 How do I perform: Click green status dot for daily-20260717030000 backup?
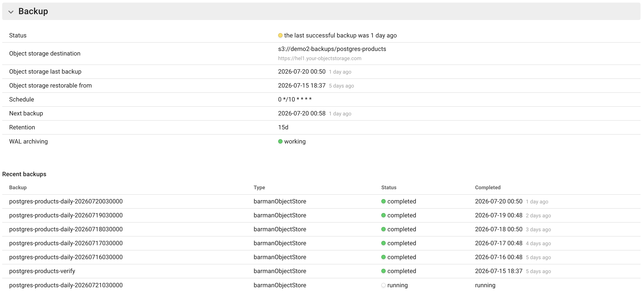[383, 243]
